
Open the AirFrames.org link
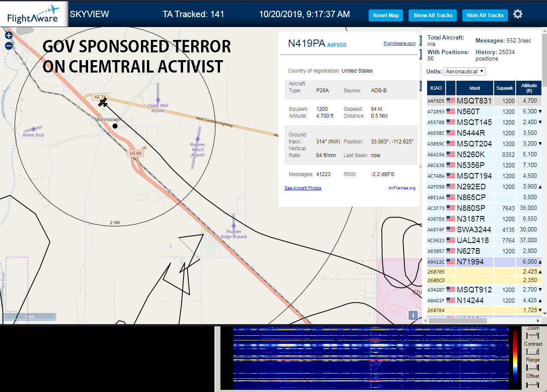tap(402, 188)
